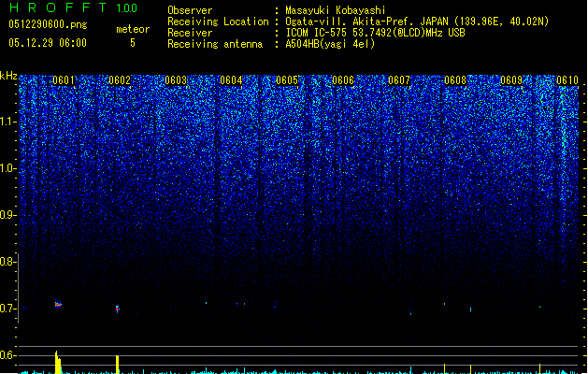Click the 0610 time marker
This screenshot has height=374, width=588.
point(567,80)
